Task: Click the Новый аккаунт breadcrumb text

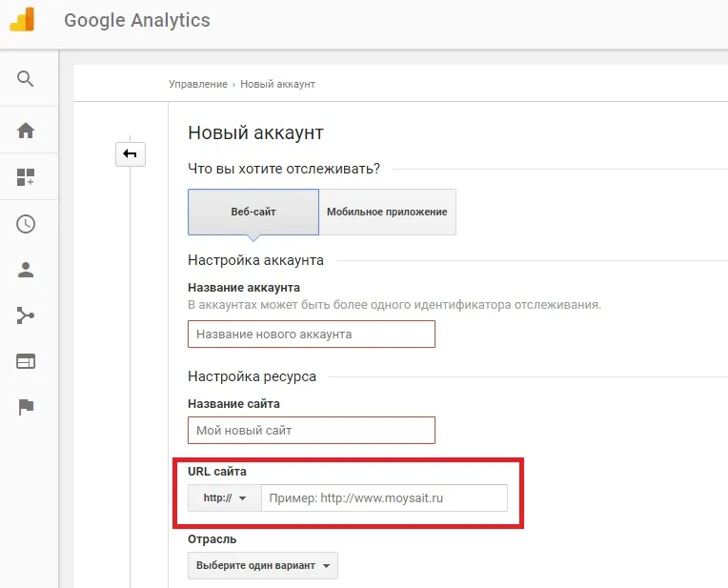Action: click(277, 84)
